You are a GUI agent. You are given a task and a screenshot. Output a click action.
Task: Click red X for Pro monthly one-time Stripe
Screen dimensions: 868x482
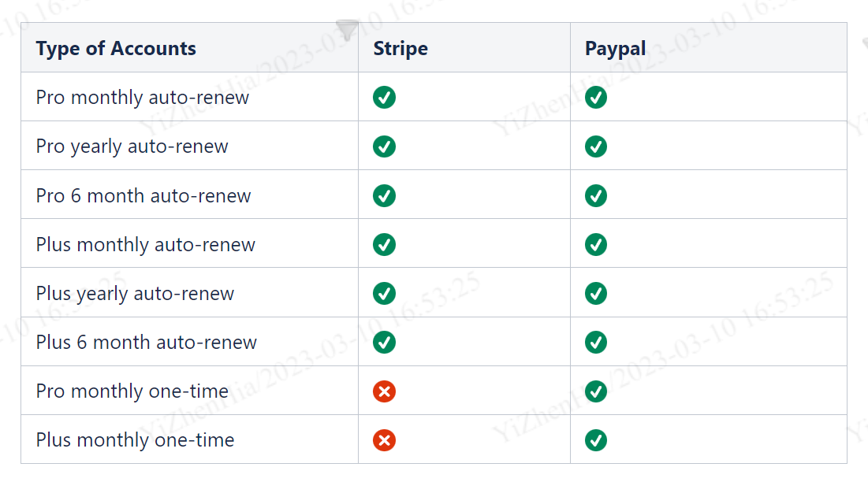pyautogui.click(x=384, y=391)
